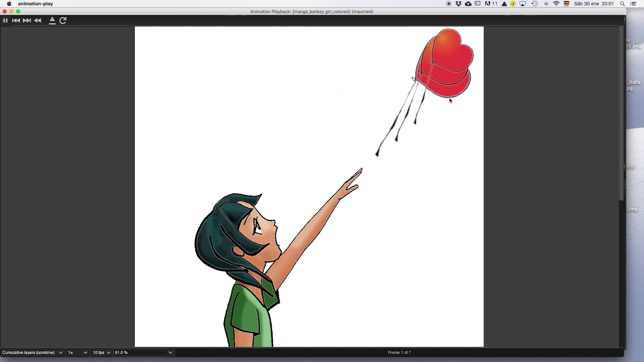The height and width of the screenshot is (362, 644).
Task: Step back to the previous frame
Action: pyautogui.click(x=16, y=21)
